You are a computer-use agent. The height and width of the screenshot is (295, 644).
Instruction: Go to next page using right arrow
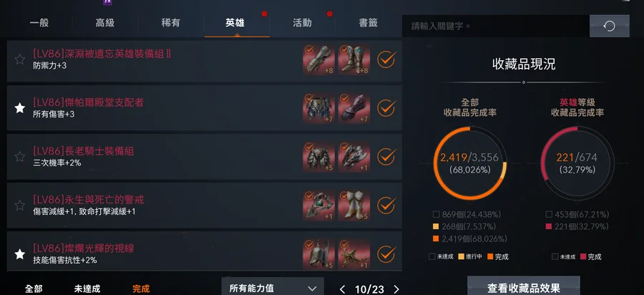pyautogui.click(x=396, y=289)
